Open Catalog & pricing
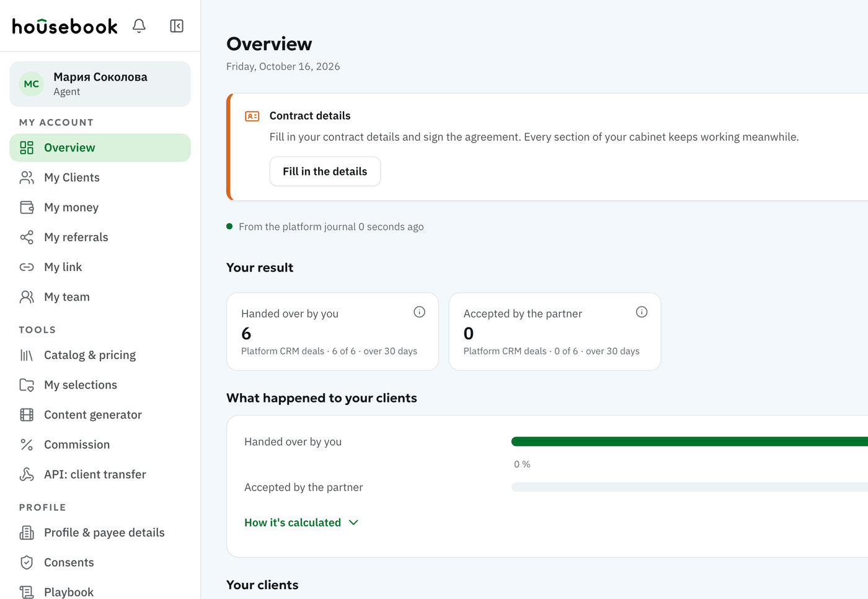 (100, 355)
